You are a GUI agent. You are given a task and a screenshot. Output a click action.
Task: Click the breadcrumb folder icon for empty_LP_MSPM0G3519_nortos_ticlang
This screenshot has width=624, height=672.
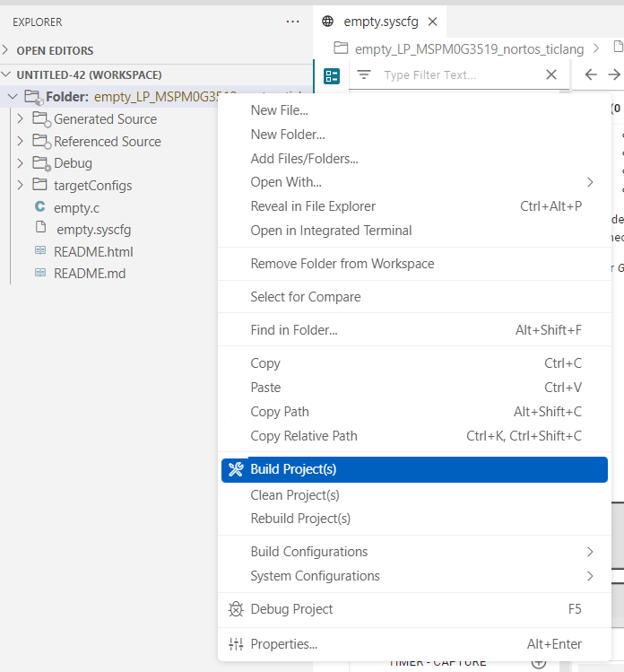tap(341, 48)
